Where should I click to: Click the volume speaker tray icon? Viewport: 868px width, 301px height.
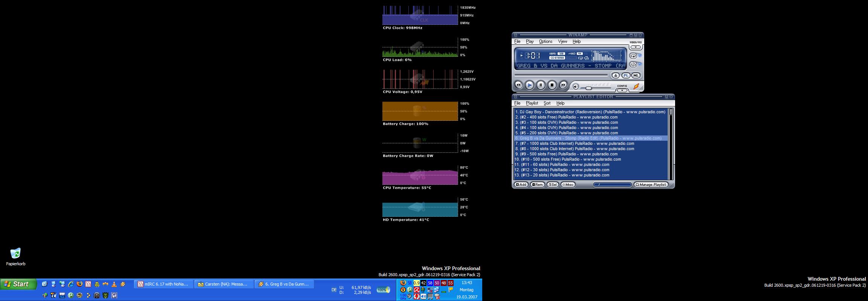pyautogui.click(x=423, y=296)
